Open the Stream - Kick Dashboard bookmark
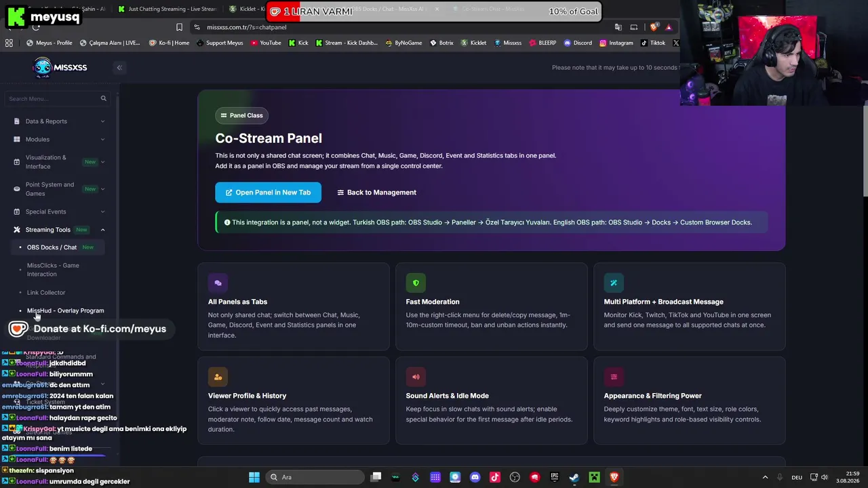868x488 pixels. [347, 43]
